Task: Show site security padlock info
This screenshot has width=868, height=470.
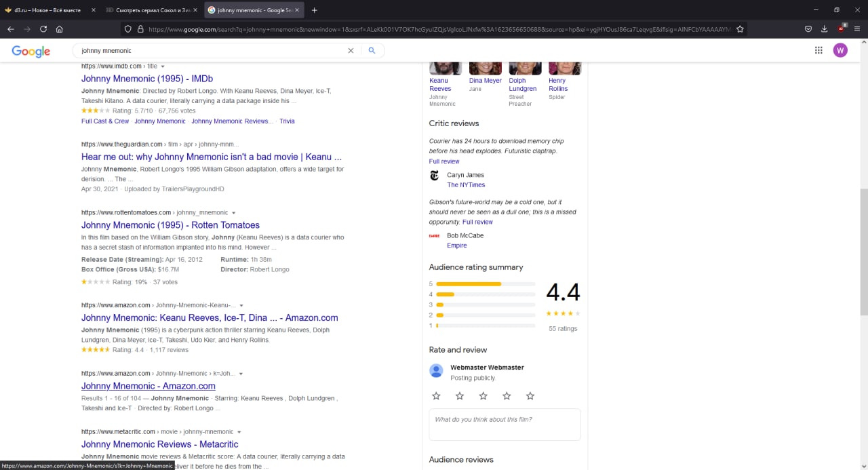Action: [x=140, y=29]
